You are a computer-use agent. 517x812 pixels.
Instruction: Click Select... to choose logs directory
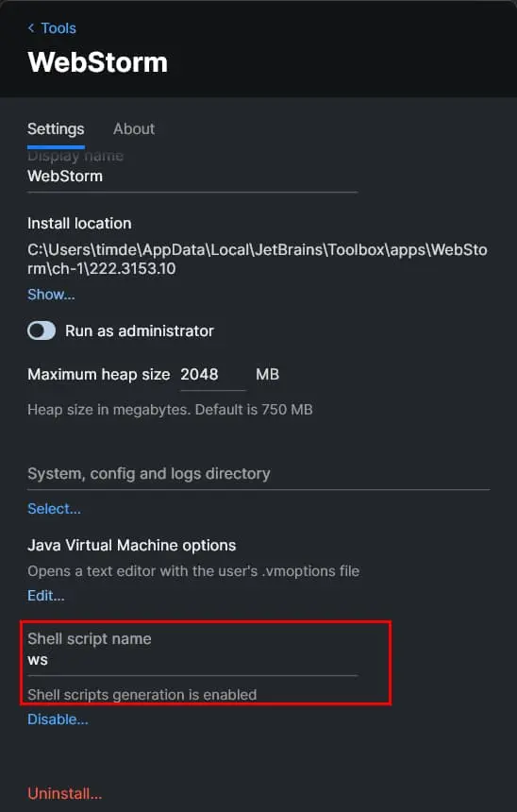pos(54,509)
